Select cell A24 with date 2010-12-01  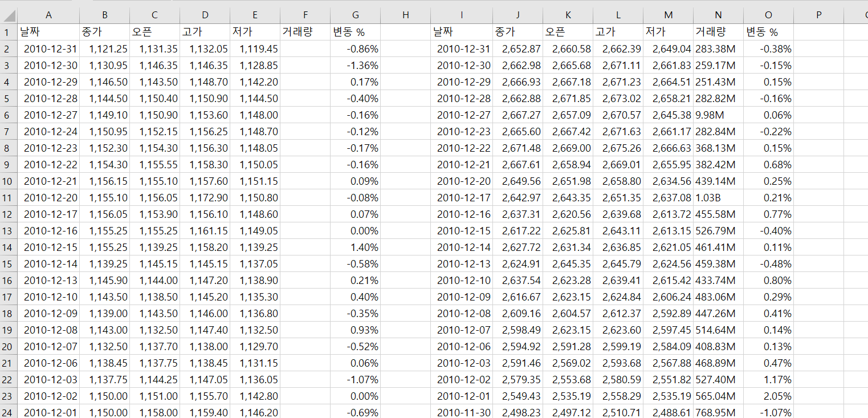tap(48, 412)
